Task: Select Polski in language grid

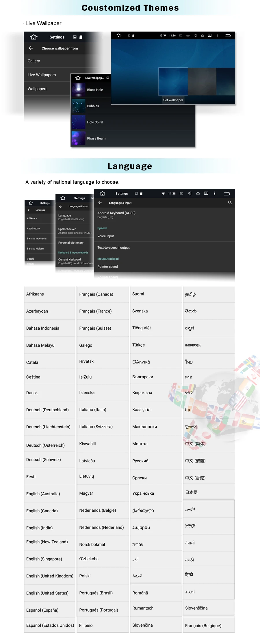Action: (103, 576)
